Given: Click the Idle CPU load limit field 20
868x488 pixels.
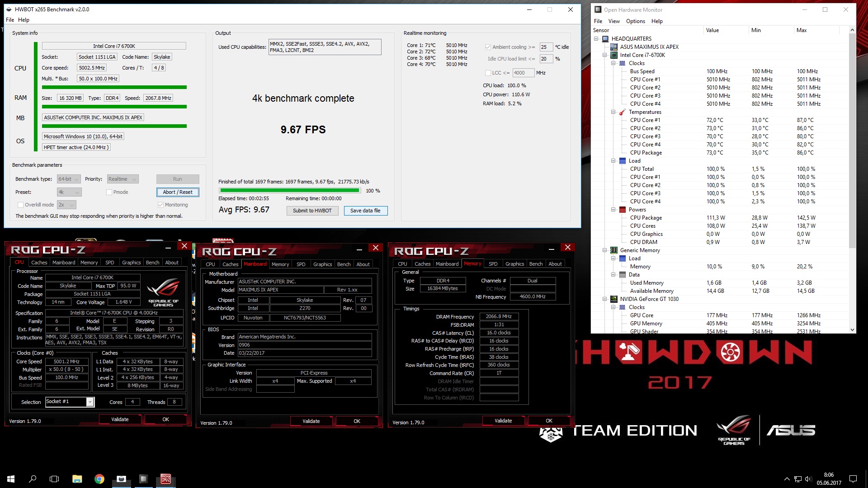Looking at the screenshot, I should pyautogui.click(x=546, y=59).
